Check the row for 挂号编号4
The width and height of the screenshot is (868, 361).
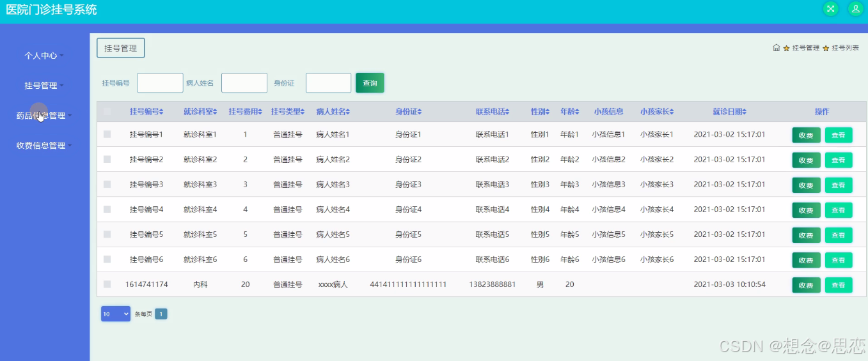tap(107, 209)
